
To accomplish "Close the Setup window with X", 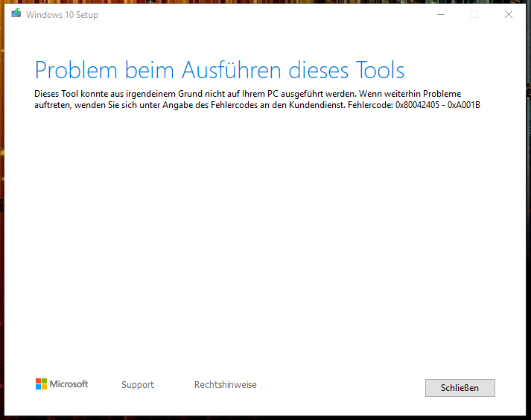I will [509, 14].
